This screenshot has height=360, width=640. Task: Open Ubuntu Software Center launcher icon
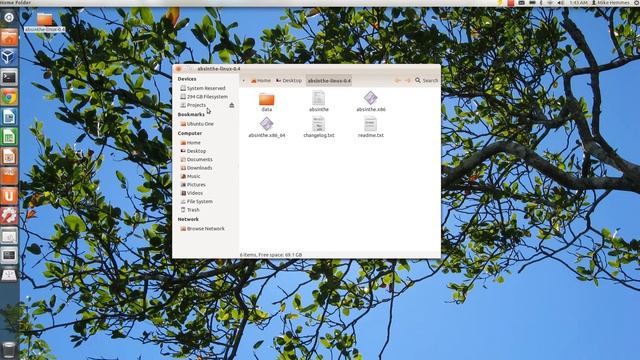point(9,176)
